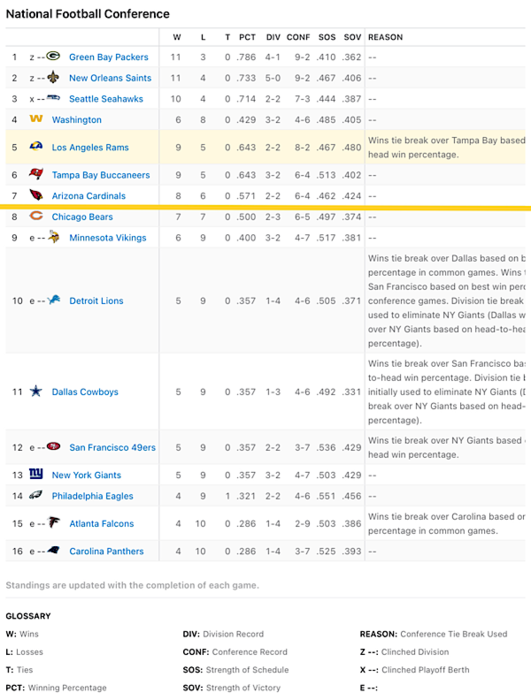Image resolution: width=531 pixels, height=700 pixels.
Task: Open the Seattle Seahawks team link
Action: point(106,99)
